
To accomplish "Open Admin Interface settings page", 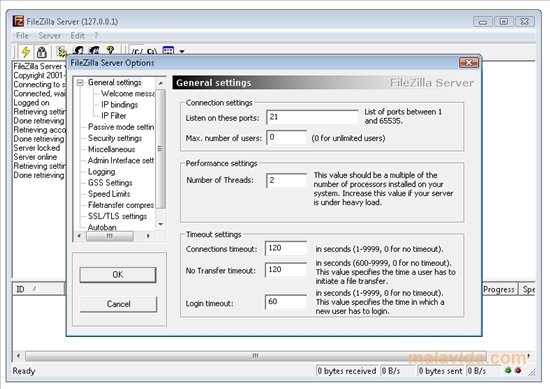I will pyautogui.click(x=121, y=161).
